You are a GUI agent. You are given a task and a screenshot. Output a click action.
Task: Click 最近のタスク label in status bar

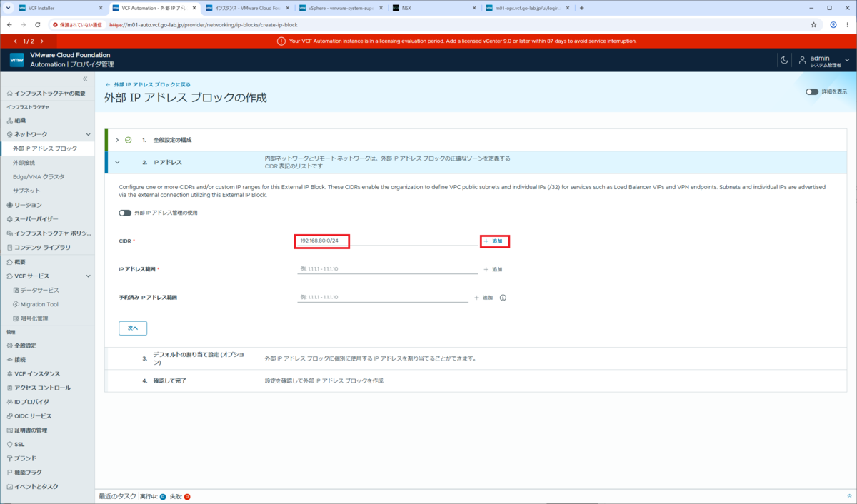click(x=117, y=496)
